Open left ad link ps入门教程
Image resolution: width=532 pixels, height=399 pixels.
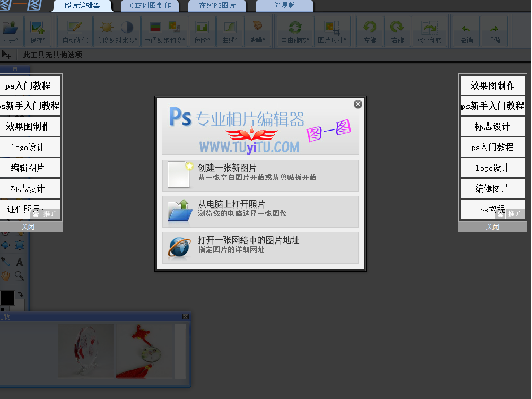click(x=29, y=85)
